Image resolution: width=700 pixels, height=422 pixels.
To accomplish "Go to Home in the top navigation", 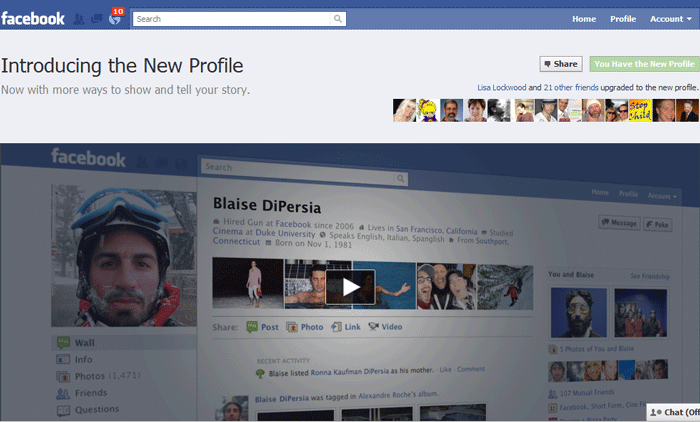I will [584, 19].
